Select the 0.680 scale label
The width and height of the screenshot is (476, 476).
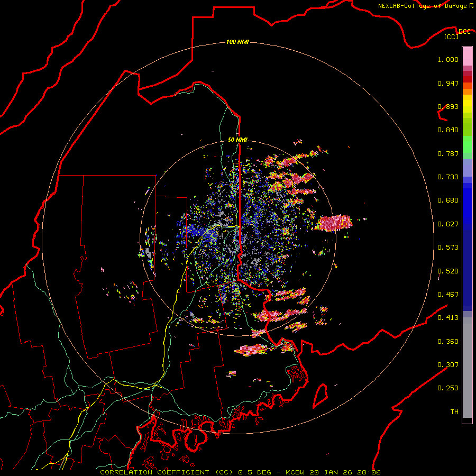pos(448,200)
